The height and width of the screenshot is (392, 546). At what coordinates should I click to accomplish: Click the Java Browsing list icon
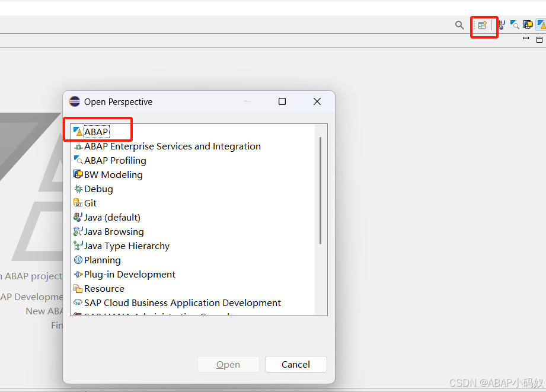(x=78, y=231)
